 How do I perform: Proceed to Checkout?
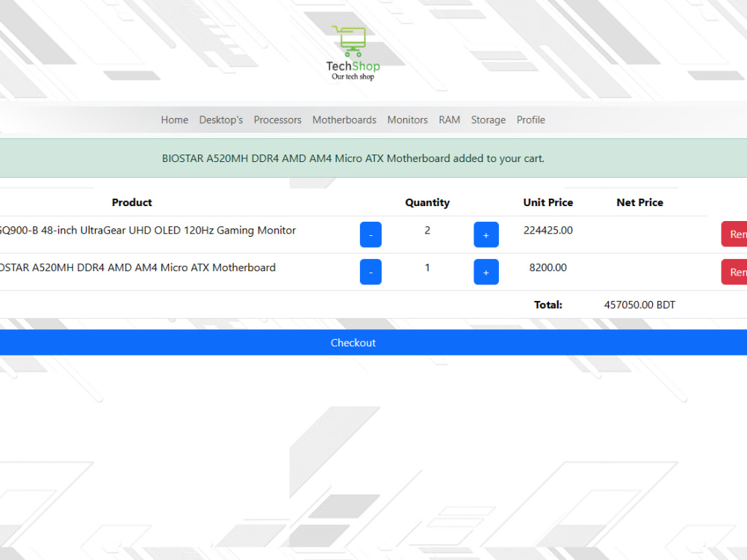click(x=353, y=342)
